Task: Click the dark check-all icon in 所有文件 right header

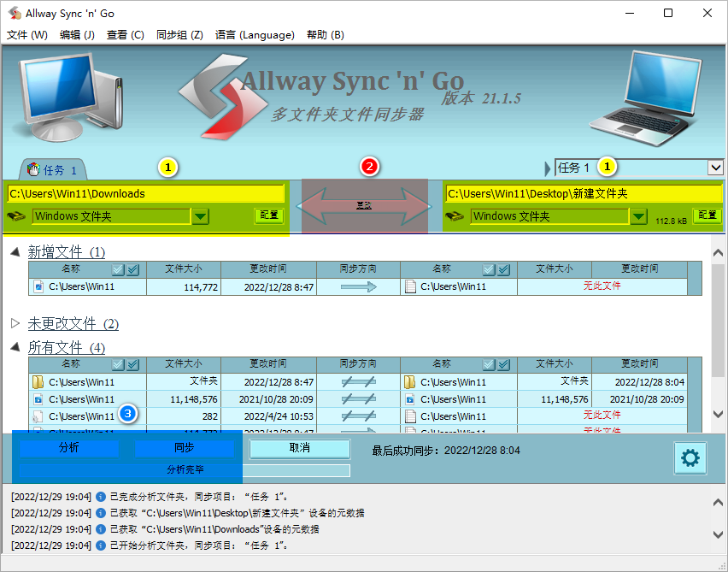Action: click(x=504, y=365)
